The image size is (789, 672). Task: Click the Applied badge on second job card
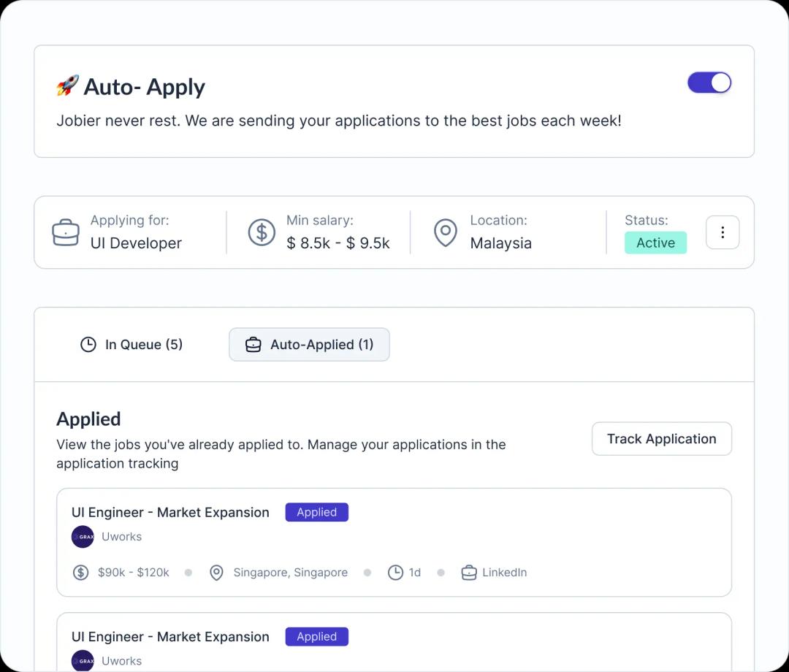[316, 637]
